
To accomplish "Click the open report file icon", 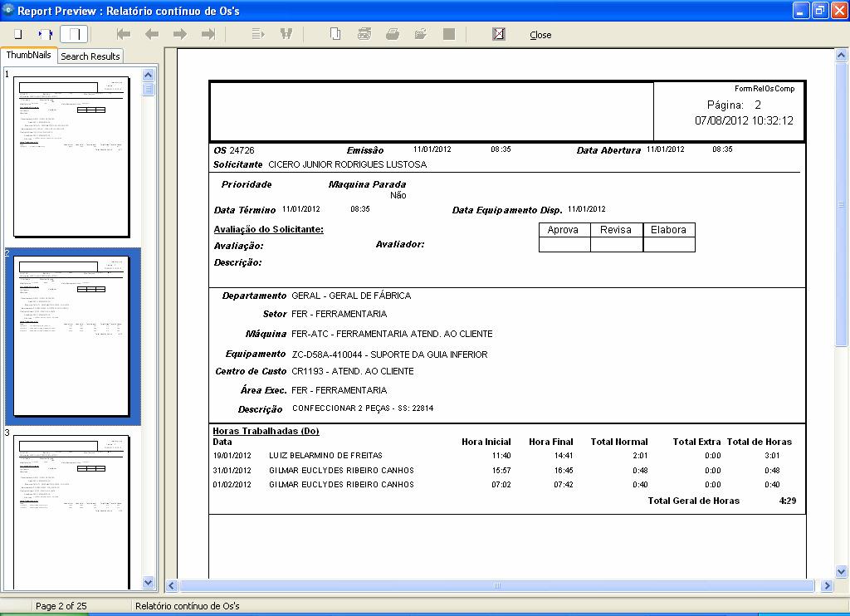I will (420, 34).
